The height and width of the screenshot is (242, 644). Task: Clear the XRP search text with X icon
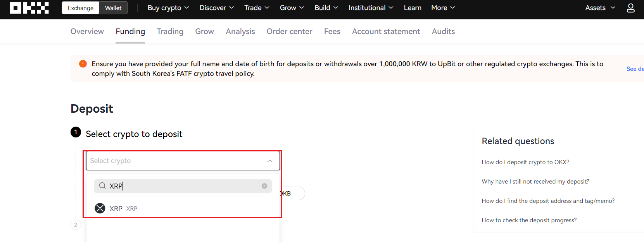click(264, 186)
